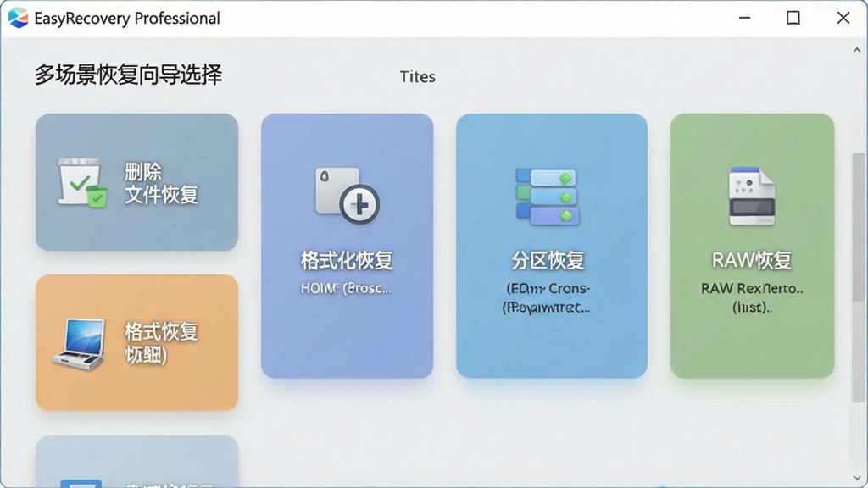Minimize the EasyRecovery window
Screen dimensions: 868x488
(744, 19)
